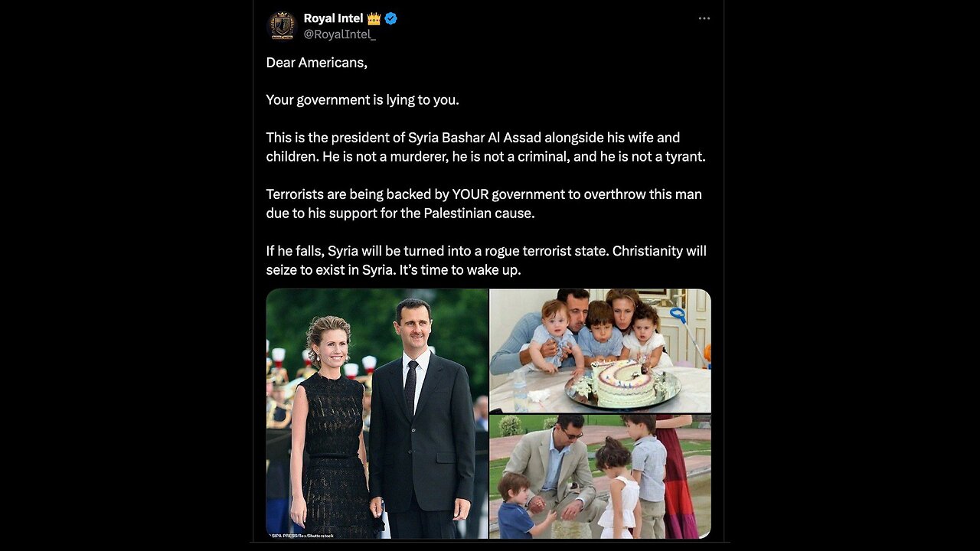Image resolution: width=980 pixels, height=551 pixels.
Task: Click the blue verified checkmark badge
Action: click(390, 18)
